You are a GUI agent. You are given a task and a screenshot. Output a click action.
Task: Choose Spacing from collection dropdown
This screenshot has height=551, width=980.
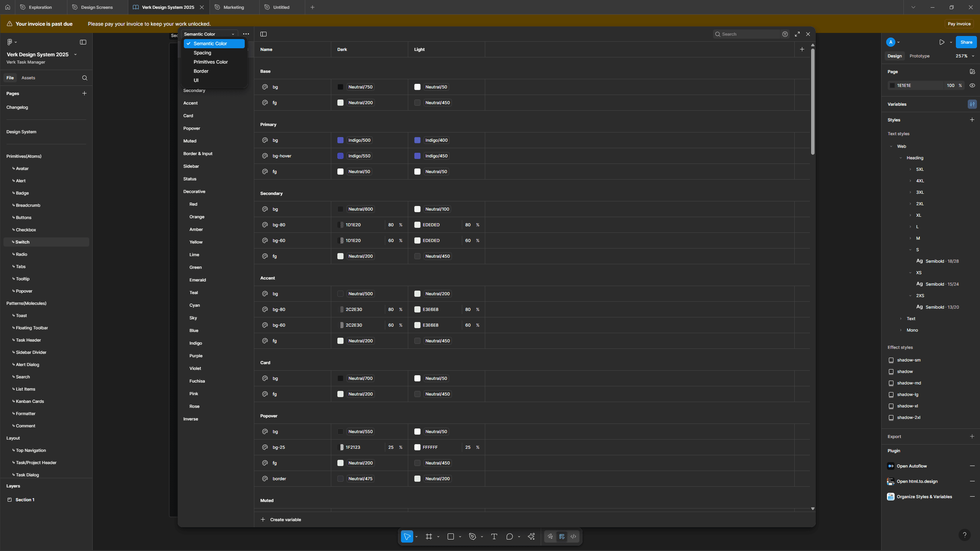[x=202, y=53]
